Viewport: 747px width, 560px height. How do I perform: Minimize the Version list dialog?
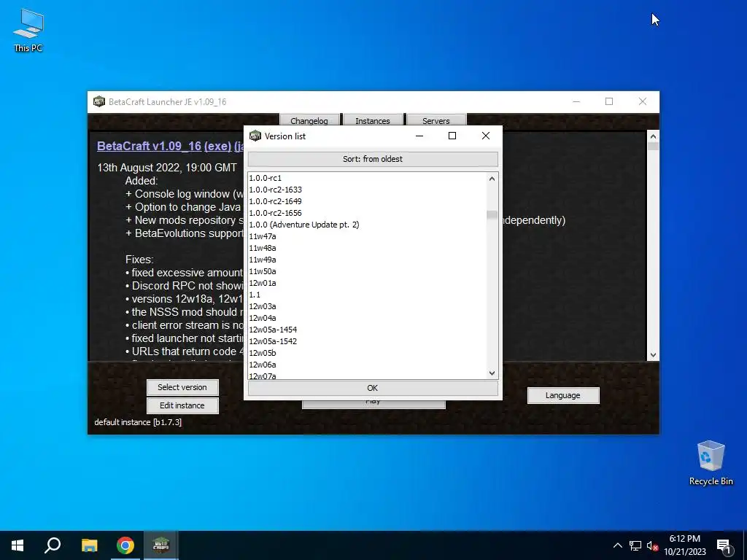[x=419, y=136]
